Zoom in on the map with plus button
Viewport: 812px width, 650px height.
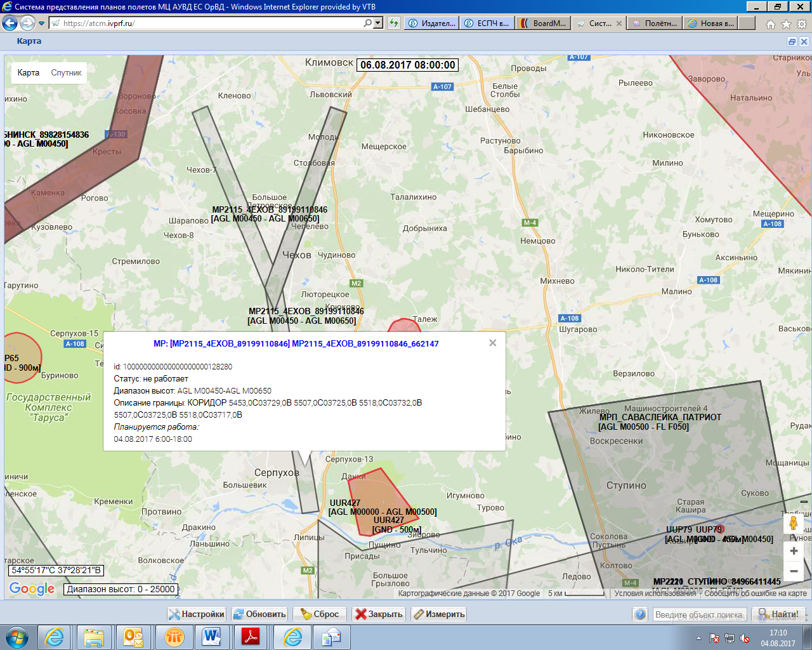click(794, 551)
